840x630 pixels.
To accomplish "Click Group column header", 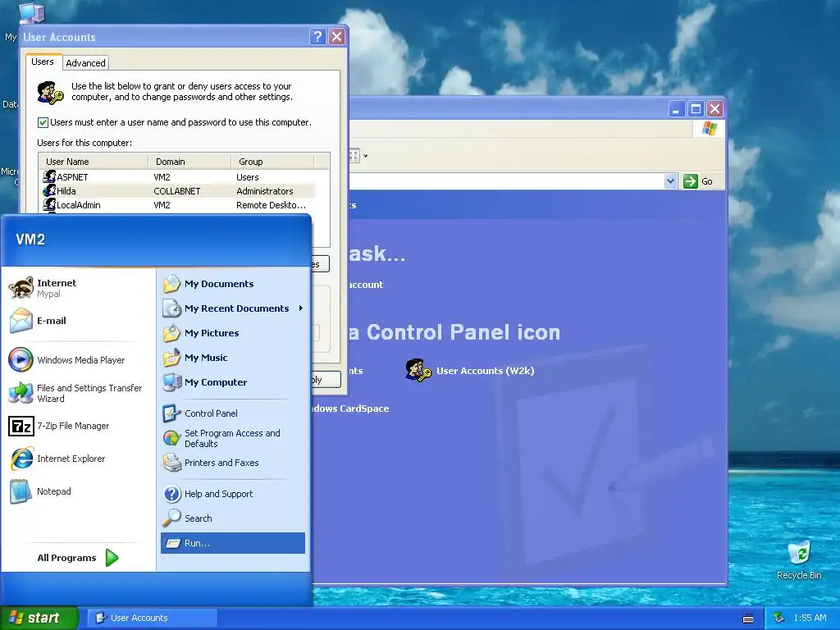I will [272, 162].
